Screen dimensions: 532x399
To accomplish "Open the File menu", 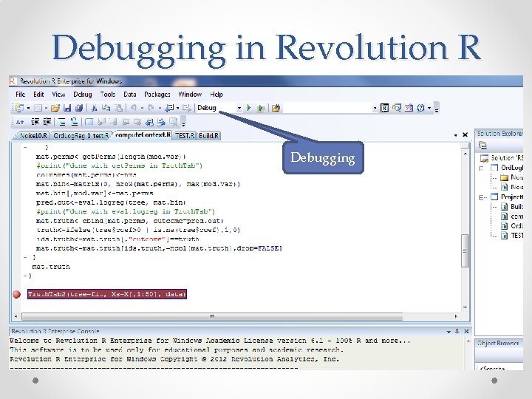I will pyautogui.click(x=21, y=95).
